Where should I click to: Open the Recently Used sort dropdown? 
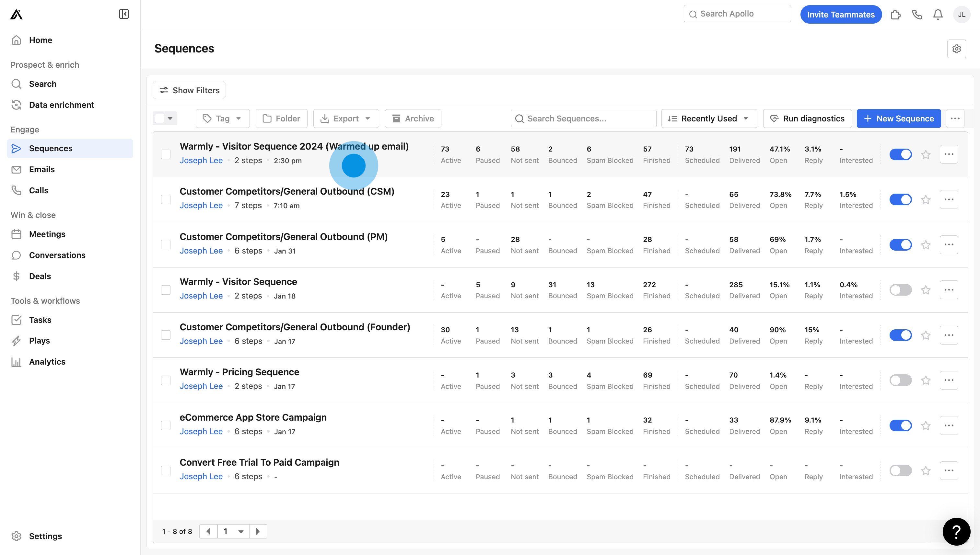[x=709, y=119]
